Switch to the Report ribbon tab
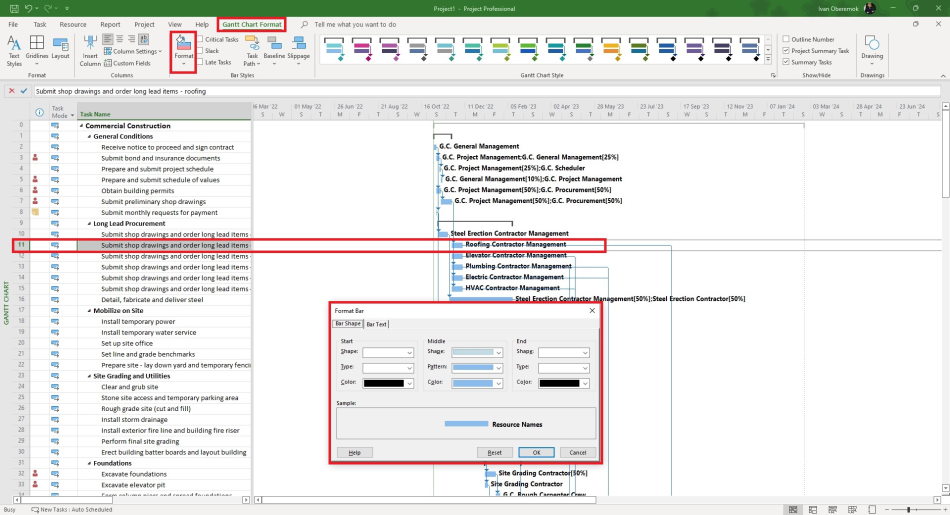Image resolution: width=950 pixels, height=515 pixels. pyautogui.click(x=110, y=24)
